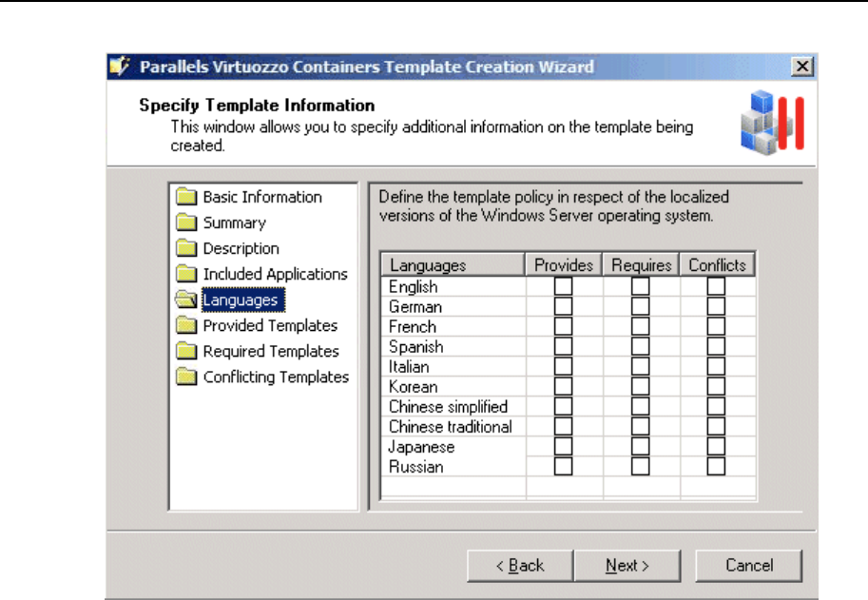Click the Provided Templates folder icon
This screenshot has height=600, width=868.
(x=186, y=325)
